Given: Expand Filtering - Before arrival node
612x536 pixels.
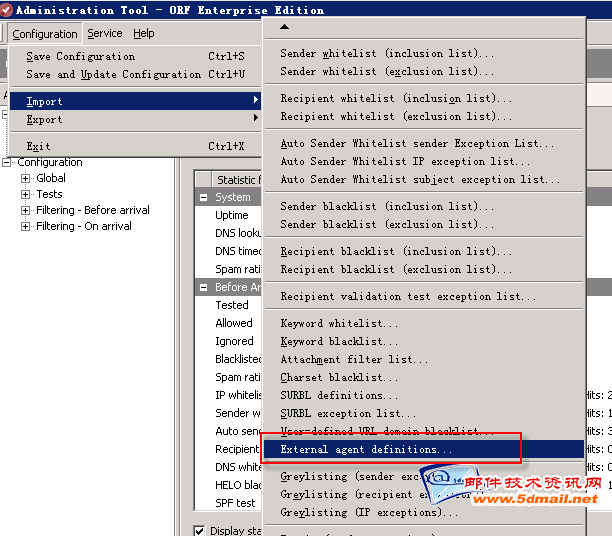Looking at the screenshot, I should click(x=25, y=210).
